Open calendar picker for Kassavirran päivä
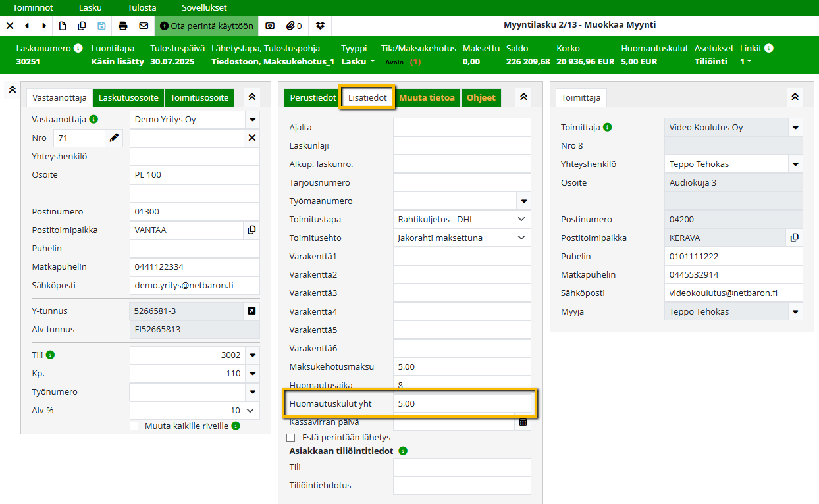Screen dimensions: 819x504 coord(523,422)
